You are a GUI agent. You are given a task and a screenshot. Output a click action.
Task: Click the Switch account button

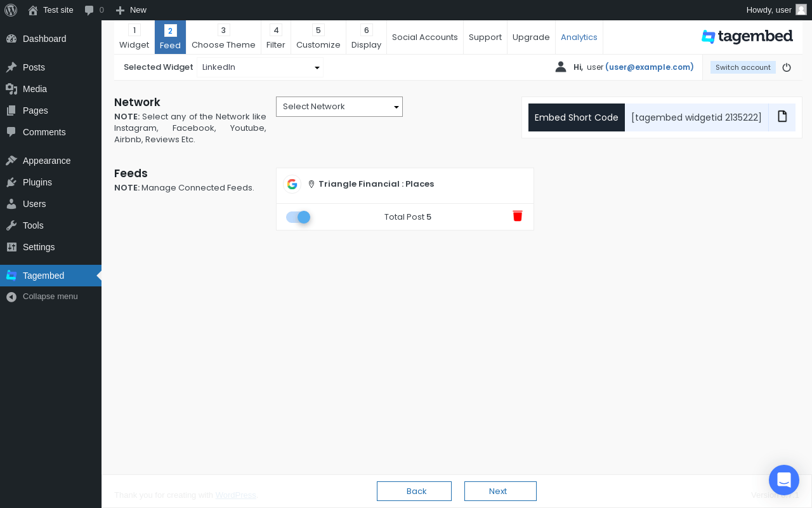(743, 67)
